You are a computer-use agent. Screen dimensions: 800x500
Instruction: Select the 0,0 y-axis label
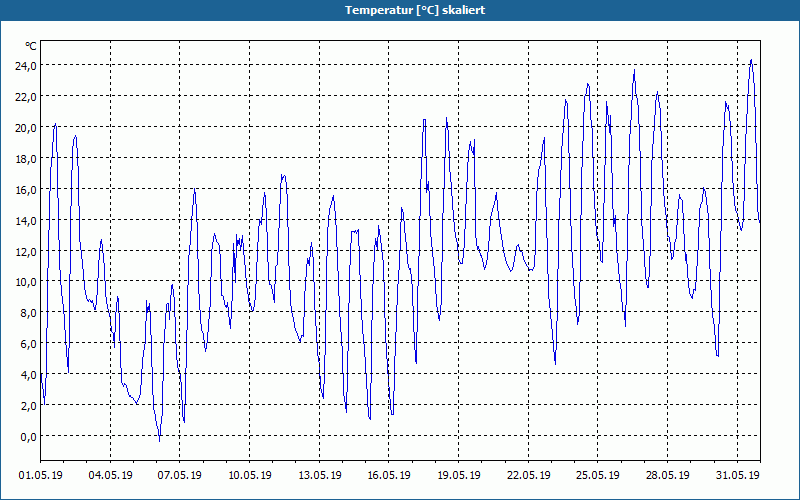pos(28,436)
